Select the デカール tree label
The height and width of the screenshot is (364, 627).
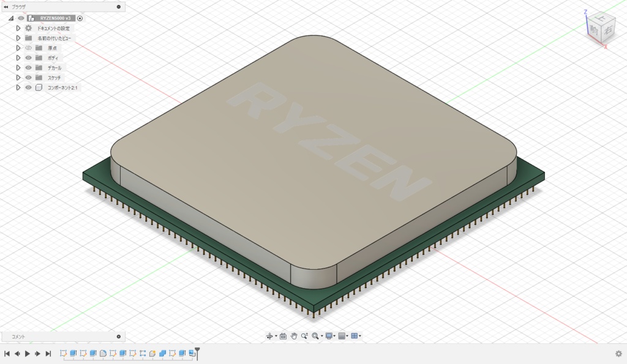click(54, 68)
